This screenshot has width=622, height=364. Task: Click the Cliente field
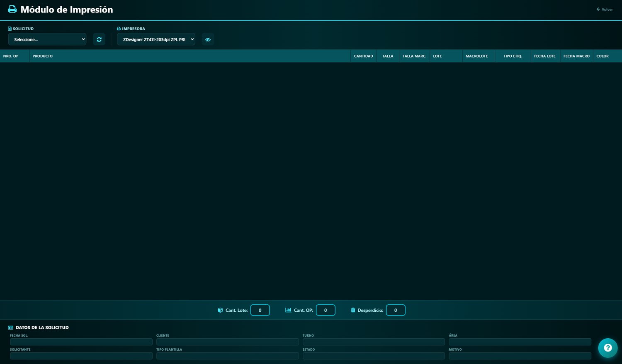228,342
